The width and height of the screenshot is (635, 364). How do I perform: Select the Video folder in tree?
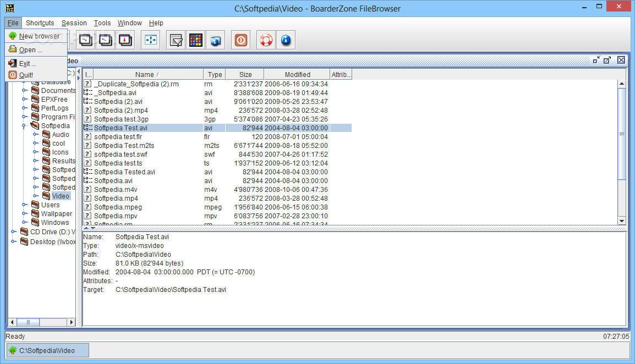pos(61,196)
